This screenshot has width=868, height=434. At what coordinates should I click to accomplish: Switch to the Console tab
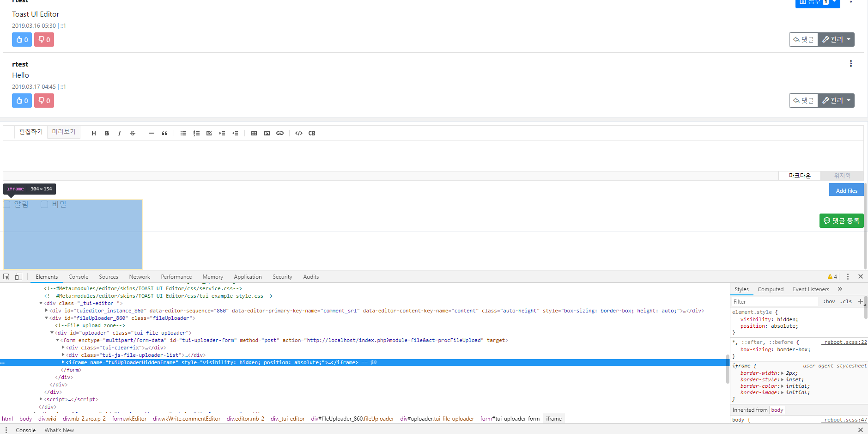point(79,277)
